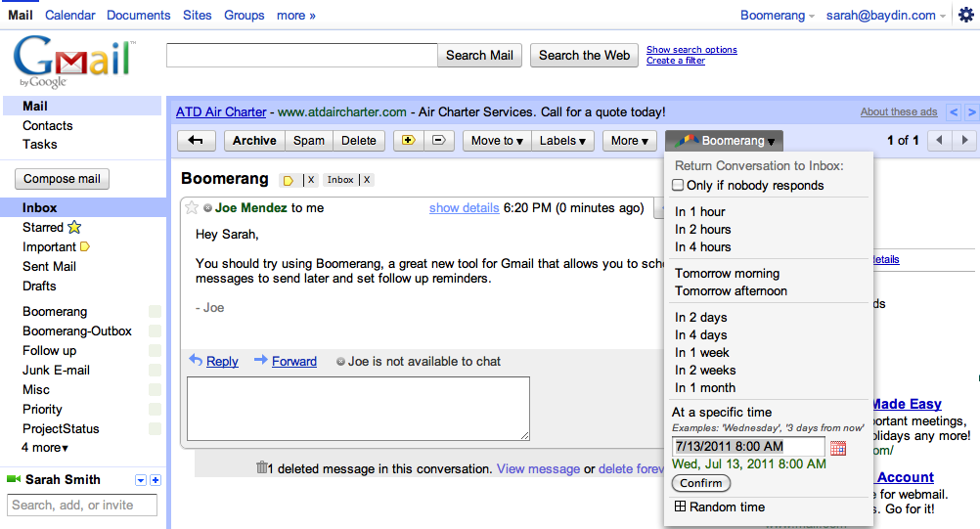Select 'In 2 days' option
The width and height of the screenshot is (980, 529).
click(x=700, y=317)
